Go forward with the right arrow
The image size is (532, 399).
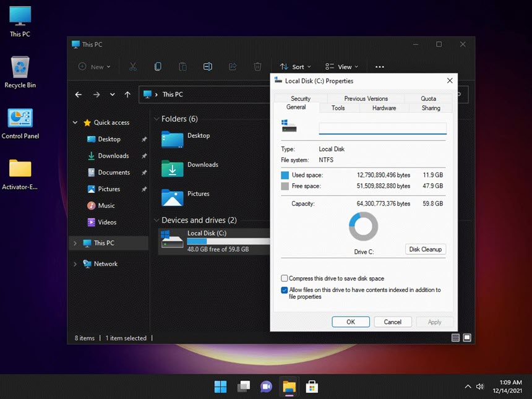[97, 95]
